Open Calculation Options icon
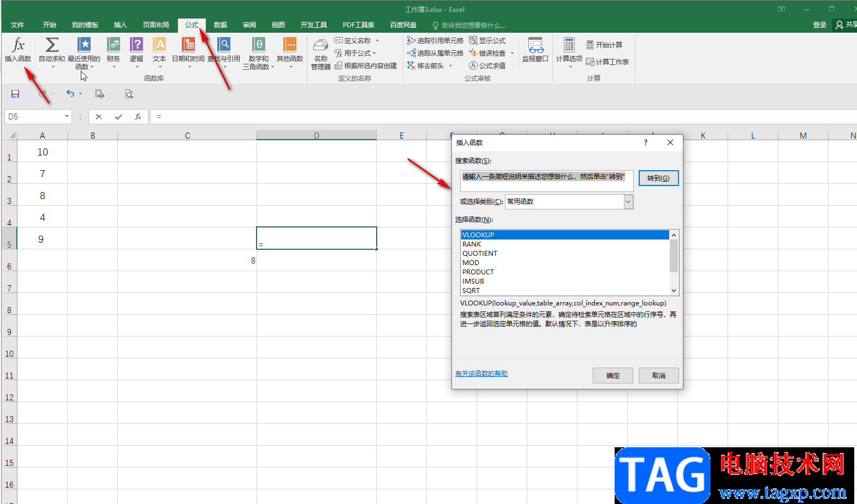The width and height of the screenshot is (857, 504). pyautogui.click(x=569, y=52)
